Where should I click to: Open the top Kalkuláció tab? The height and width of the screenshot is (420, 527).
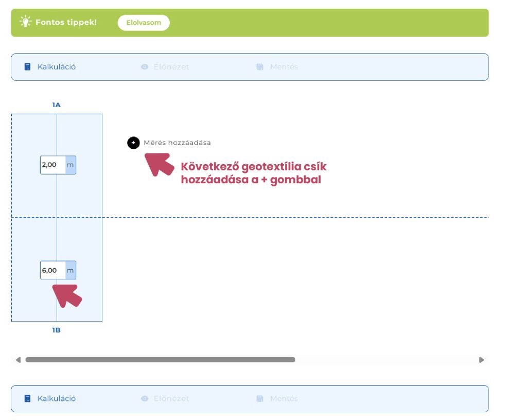56,67
